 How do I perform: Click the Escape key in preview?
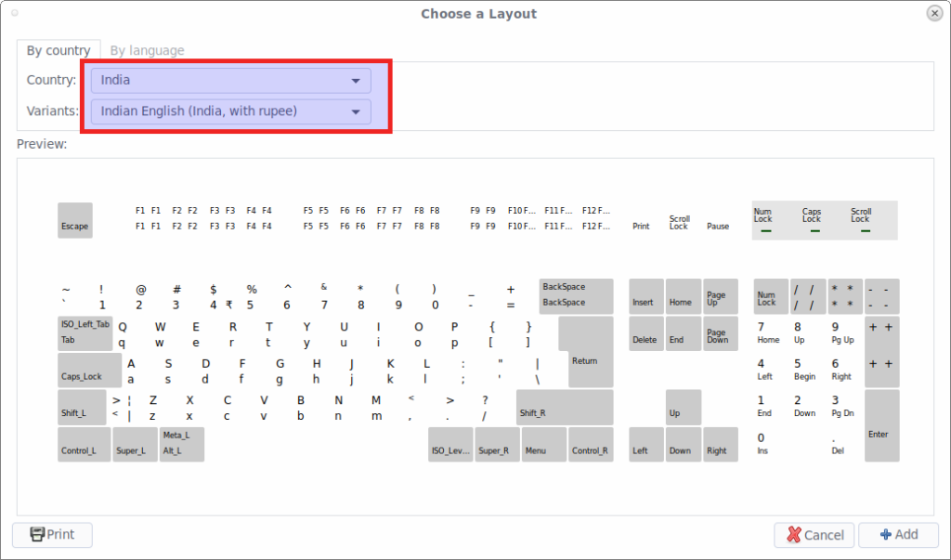[75, 220]
